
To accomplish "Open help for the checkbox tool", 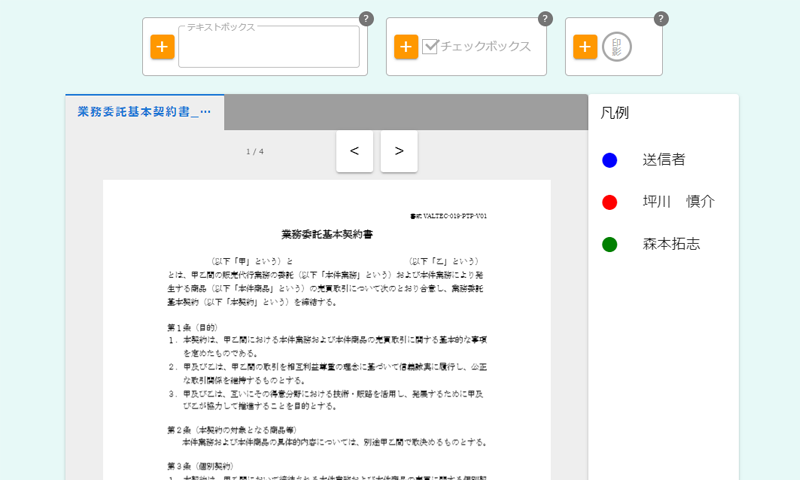I will tap(545, 19).
